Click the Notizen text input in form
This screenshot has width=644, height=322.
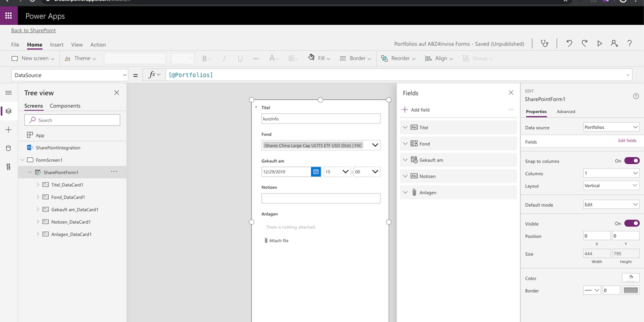[x=321, y=199]
